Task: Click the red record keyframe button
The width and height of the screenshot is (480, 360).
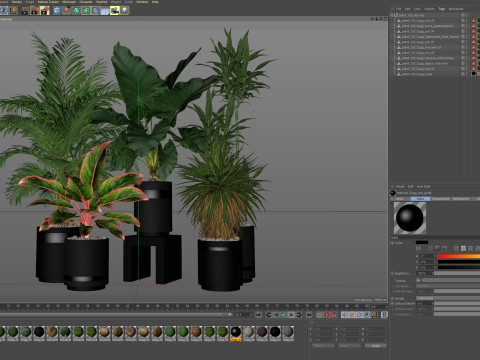Action: click(x=326, y=315)
